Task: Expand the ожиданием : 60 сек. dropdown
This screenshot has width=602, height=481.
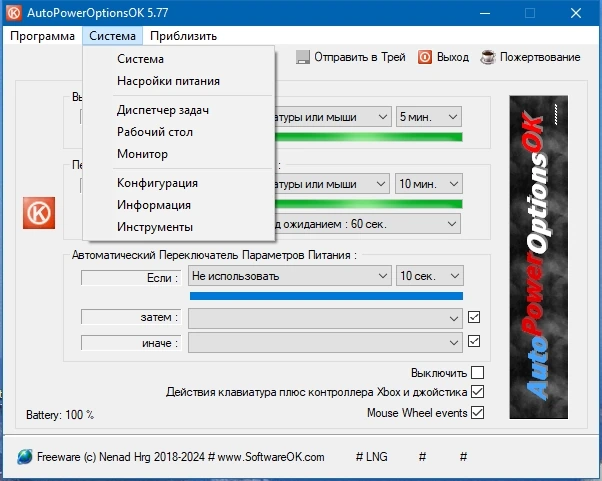Action: click(368, 224)
